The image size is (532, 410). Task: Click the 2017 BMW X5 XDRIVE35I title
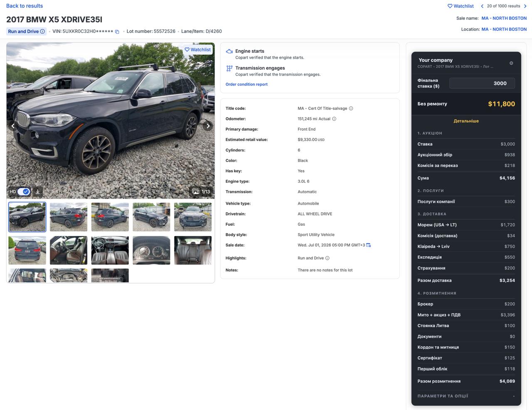click(x=54, y=20)
